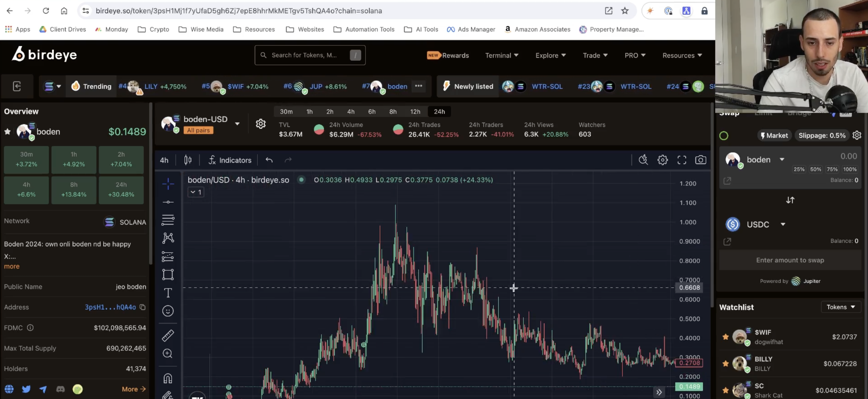
Task: Open the token's website globe link
Action: pos(9,389)
